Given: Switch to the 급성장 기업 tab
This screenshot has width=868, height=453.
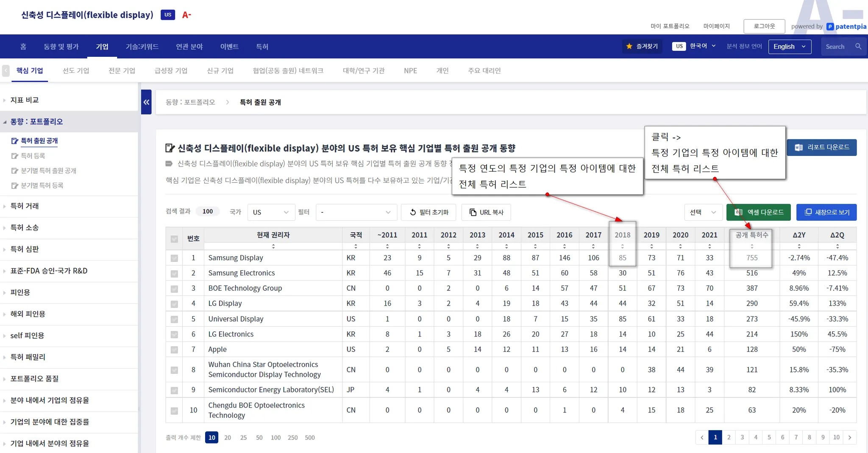Looking at the screenshot, I should [171, 71].
